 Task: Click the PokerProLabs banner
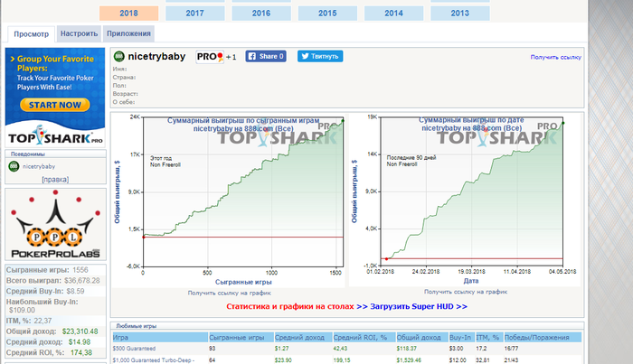click(55, 224)
